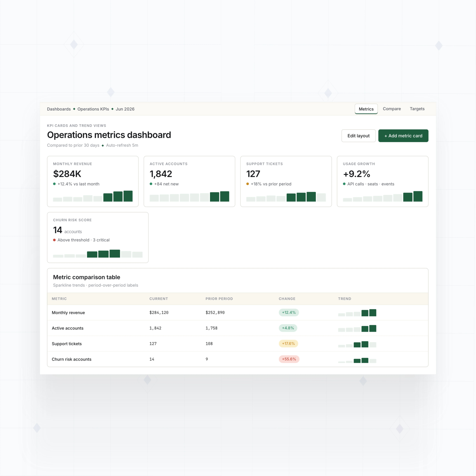Open the Compare tab
The width and height of the screenshot is (476, 476).
click(x=392, y=109)
